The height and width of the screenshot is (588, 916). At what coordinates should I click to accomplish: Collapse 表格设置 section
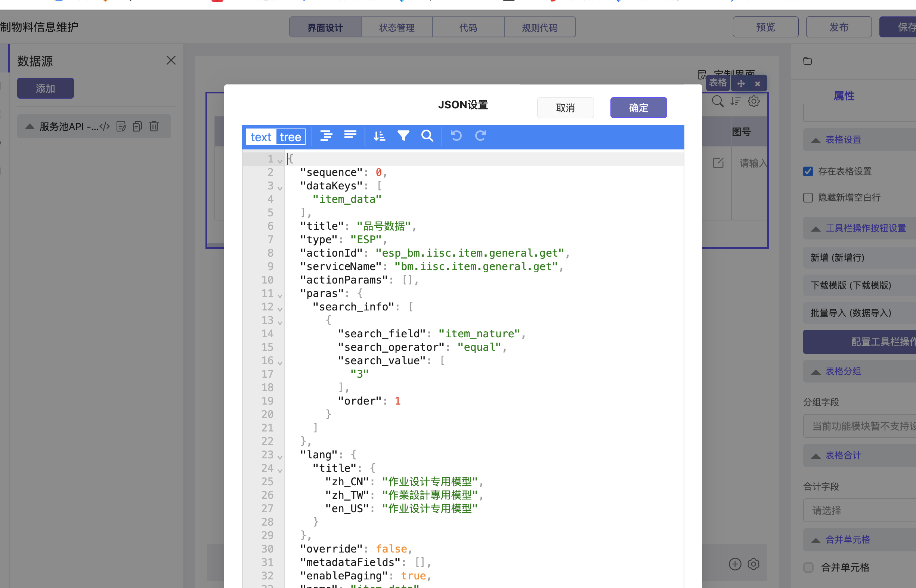click(x=816, y=140)
